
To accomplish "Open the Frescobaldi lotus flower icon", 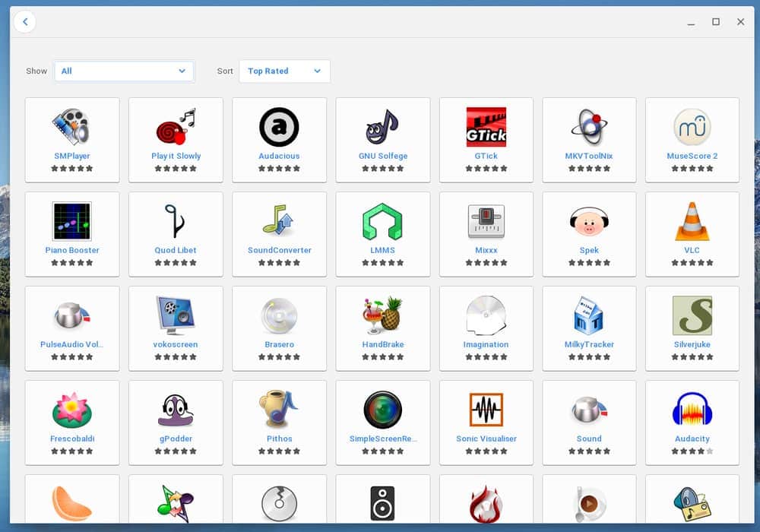I will (71, 410).
